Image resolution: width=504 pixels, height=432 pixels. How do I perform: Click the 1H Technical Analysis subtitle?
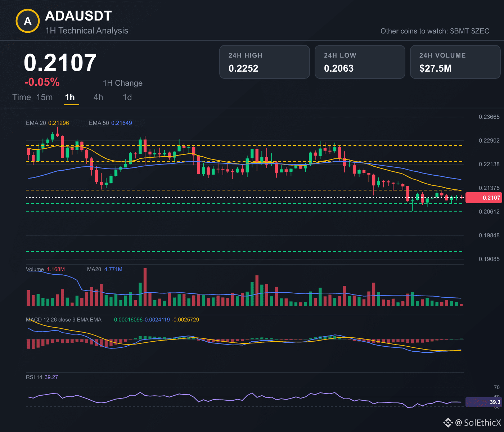(x=87, y=31)
